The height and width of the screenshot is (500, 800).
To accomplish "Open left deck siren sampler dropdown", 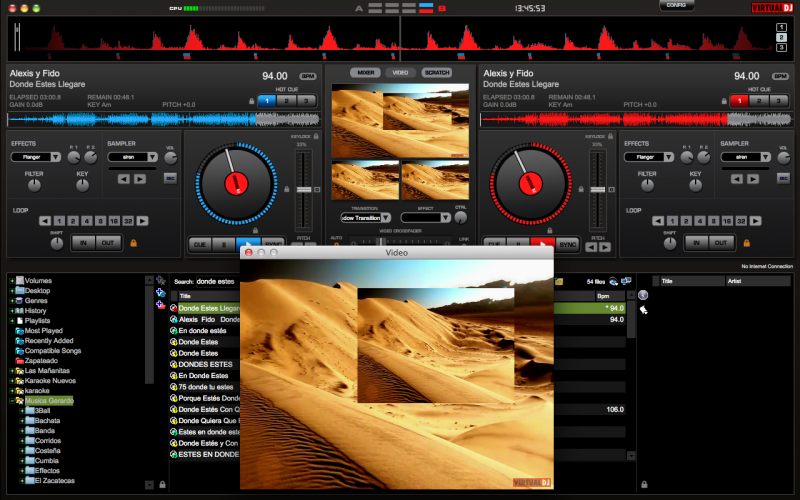I will [x=133, y=157].
